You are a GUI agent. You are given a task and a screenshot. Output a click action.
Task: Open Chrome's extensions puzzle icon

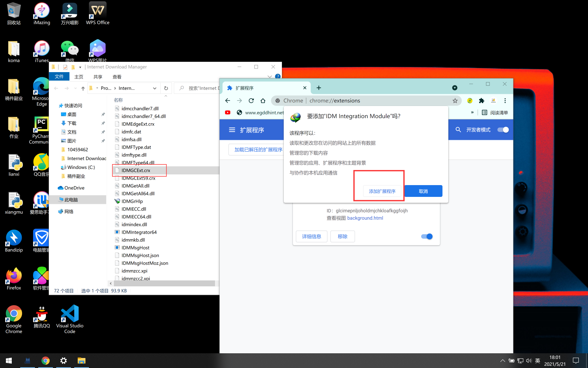pos(481,100)
